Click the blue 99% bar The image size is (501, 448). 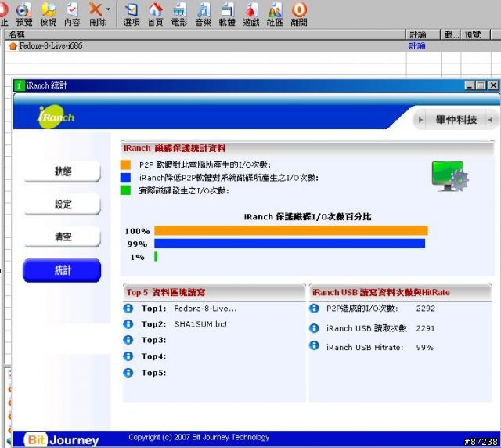pyautogui.click(x=290, y=244)
